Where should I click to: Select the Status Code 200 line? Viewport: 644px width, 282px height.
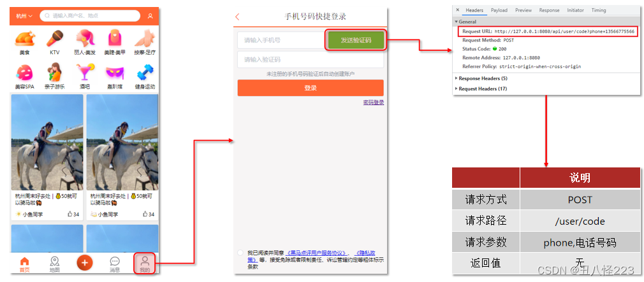484,49
